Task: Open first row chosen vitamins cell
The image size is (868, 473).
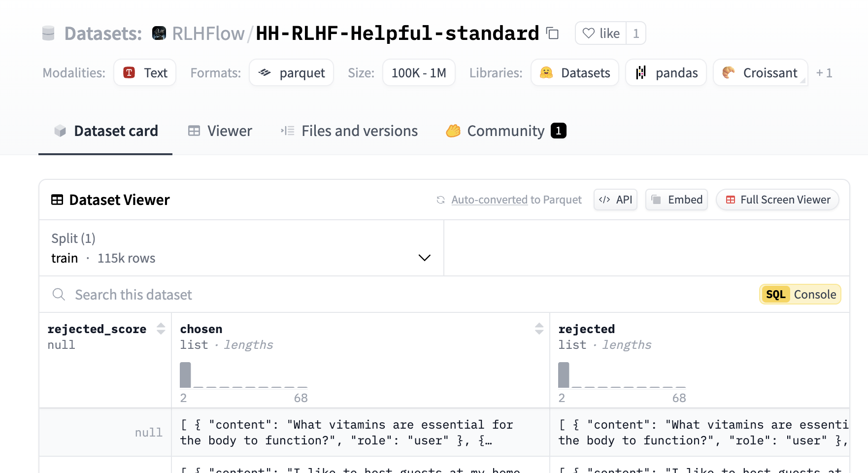Action: 361,432
